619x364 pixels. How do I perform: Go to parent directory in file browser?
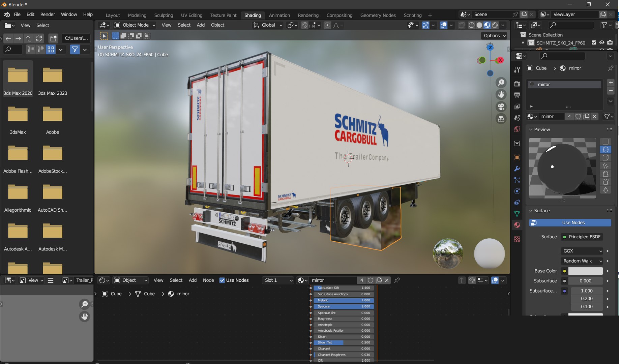pos(29,38)
